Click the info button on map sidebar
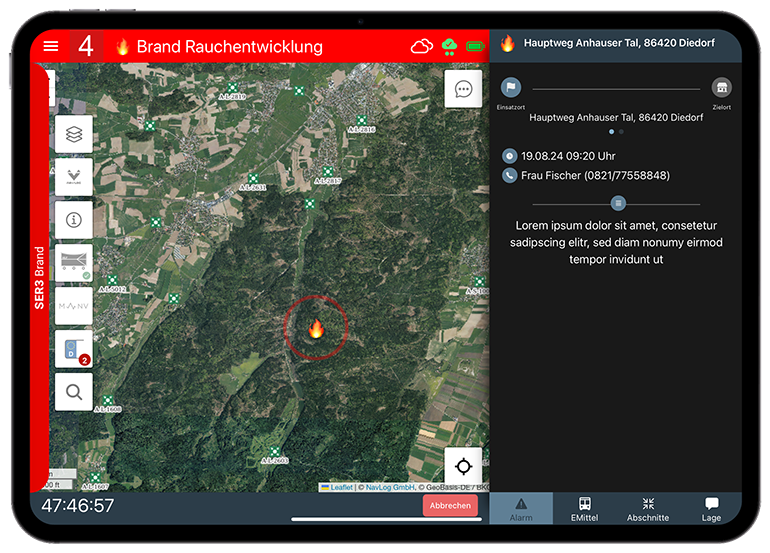 click(74, 219)
